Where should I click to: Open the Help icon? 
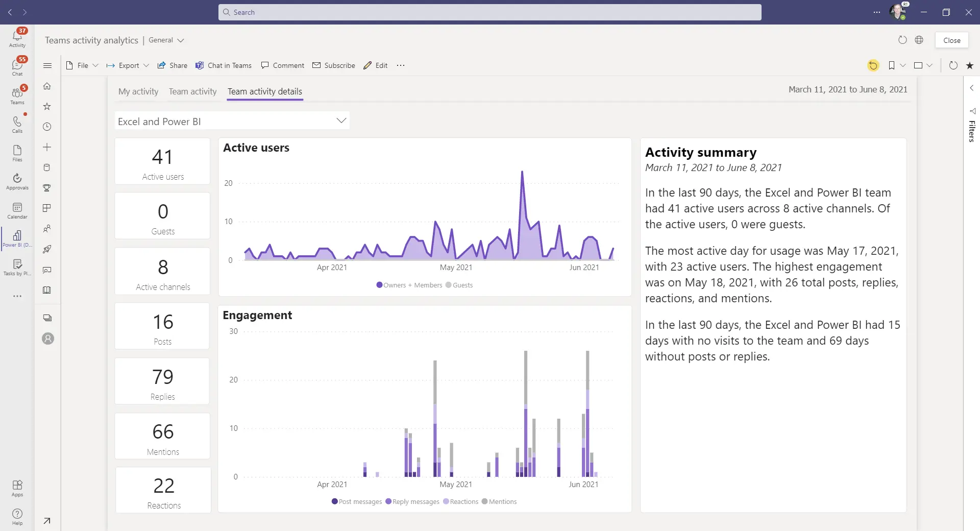17,516
